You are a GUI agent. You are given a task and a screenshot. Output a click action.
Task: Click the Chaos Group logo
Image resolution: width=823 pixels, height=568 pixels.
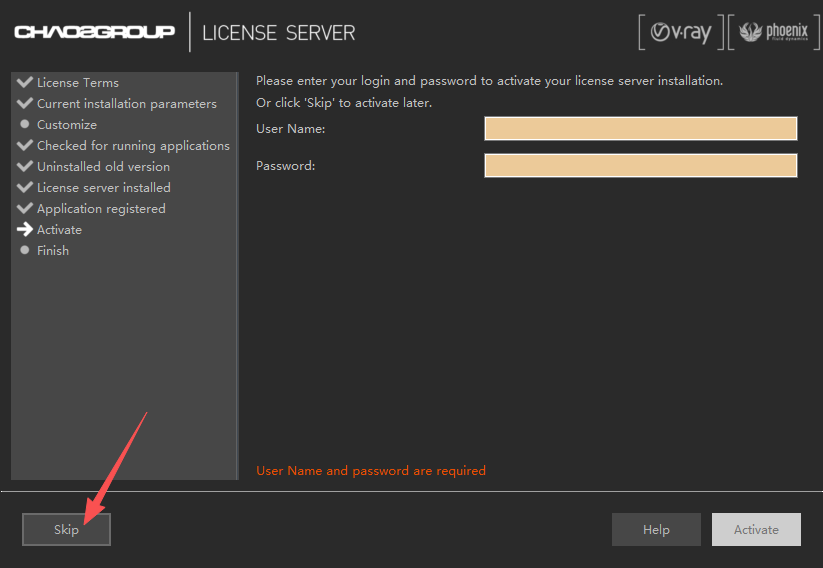(94, 32)
